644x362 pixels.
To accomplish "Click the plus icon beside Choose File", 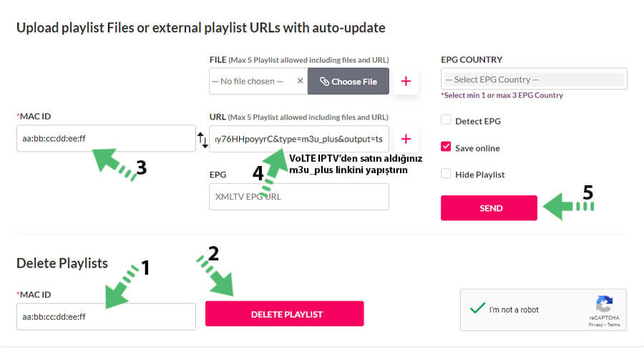I will click(x=406, y=82).
